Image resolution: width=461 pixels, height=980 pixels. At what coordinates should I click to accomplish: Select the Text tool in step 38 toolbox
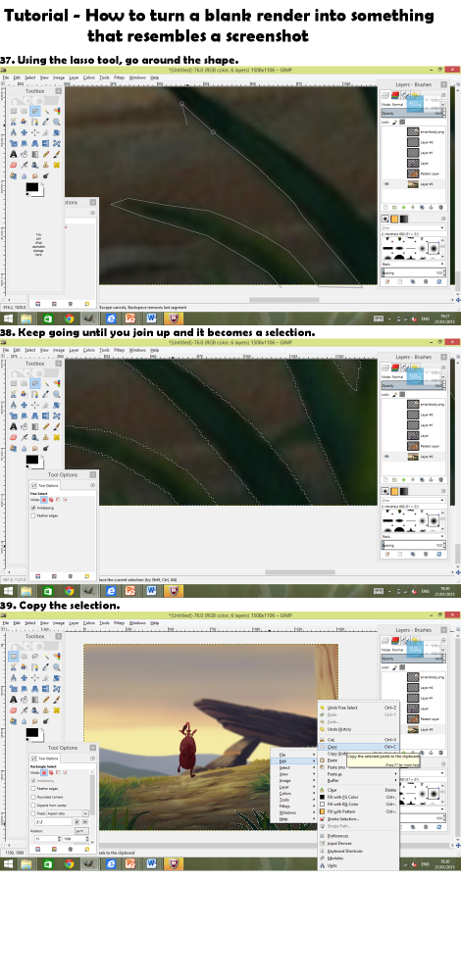(x=14, y=425)
